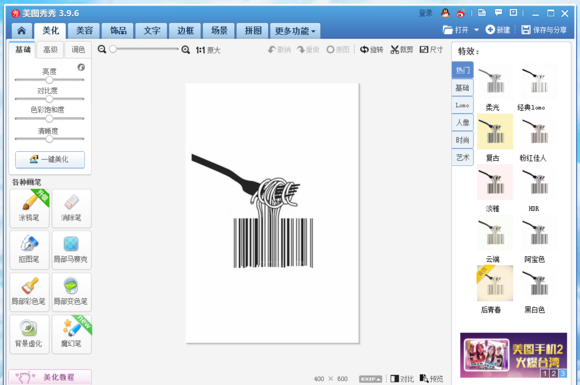The width and height of the screenshot is (580, 385).
Task: Open the 调色 adjustments sub-tab
Action: (78, 50)
